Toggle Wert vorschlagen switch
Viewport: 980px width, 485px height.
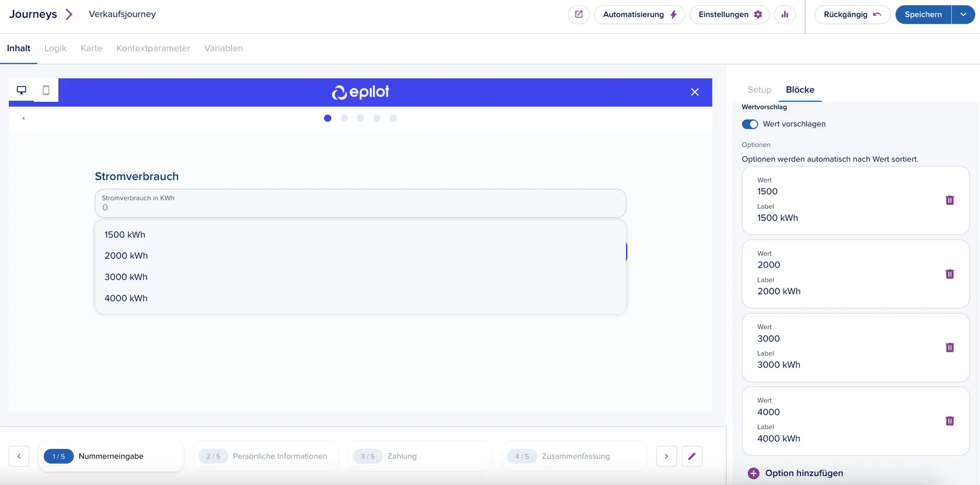tap(750, 124)
